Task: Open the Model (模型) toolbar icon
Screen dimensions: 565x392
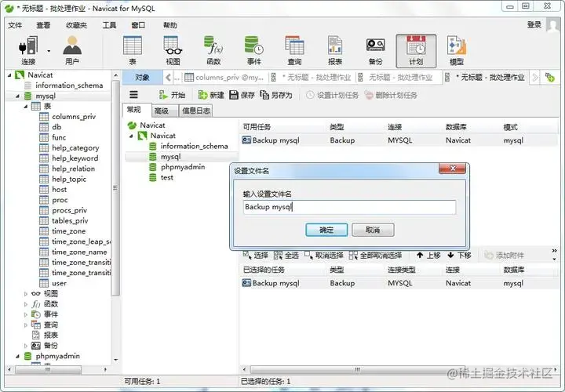Action: pyautogui.click(x=457, y=50)
